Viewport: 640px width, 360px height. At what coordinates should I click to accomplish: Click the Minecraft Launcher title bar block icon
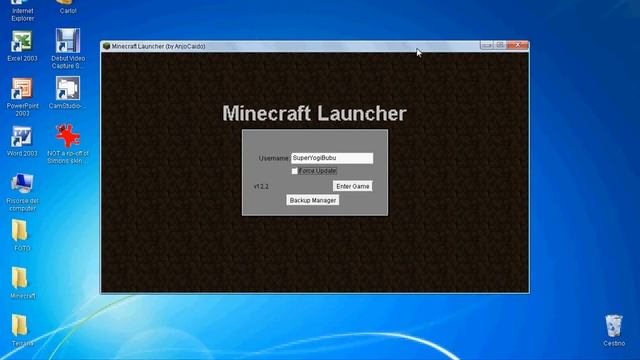point(107,46)
